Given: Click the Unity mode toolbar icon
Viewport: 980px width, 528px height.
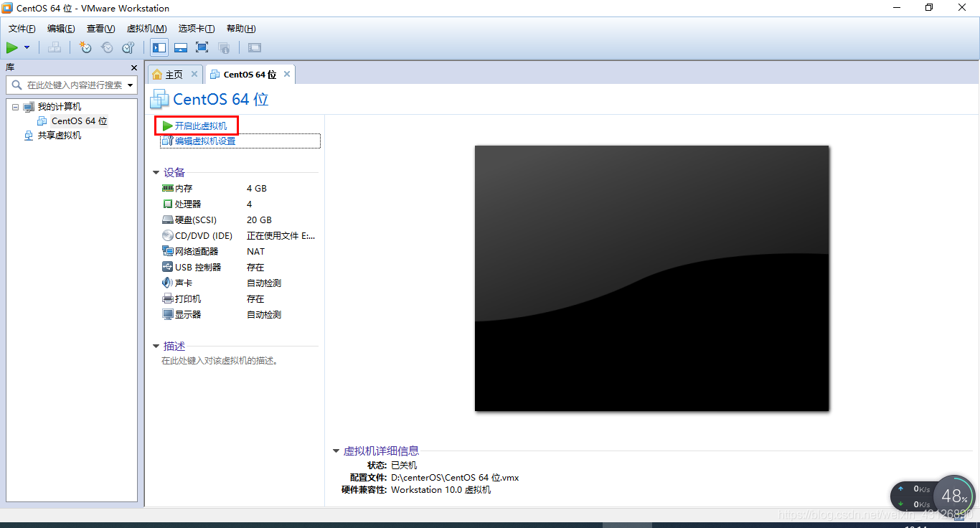Looking at the screenshot, I should (x=224, y=47).
